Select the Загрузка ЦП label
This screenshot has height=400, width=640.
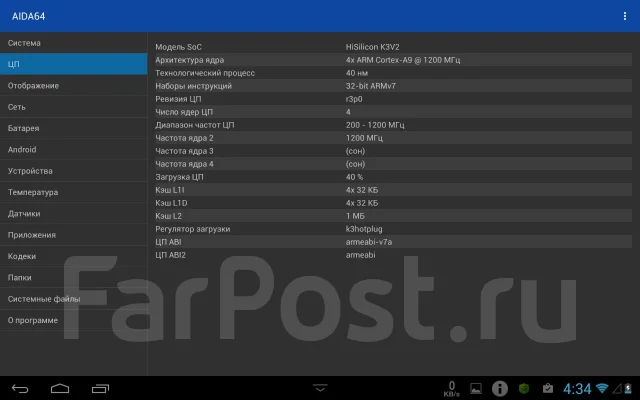coord(179,177)
